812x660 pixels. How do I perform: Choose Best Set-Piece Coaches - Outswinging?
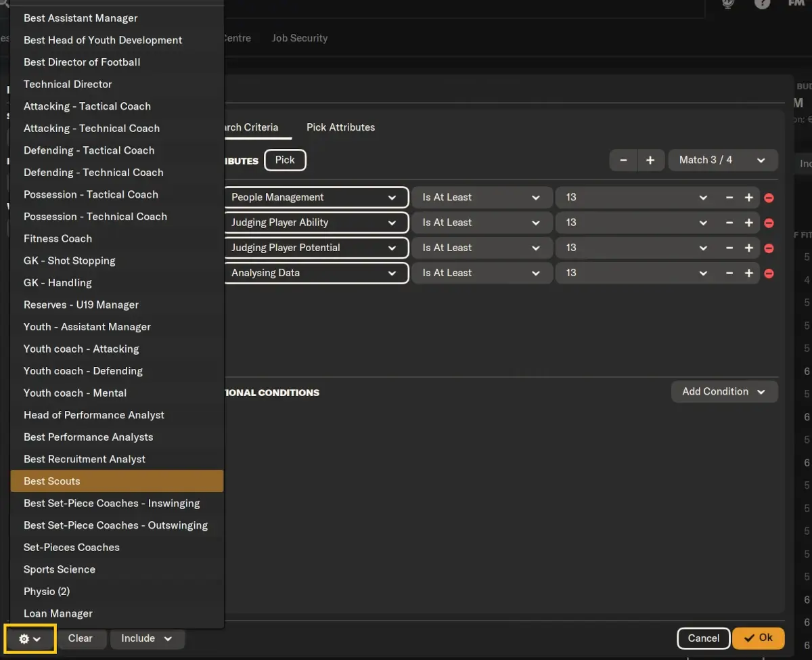pos(117,525)
